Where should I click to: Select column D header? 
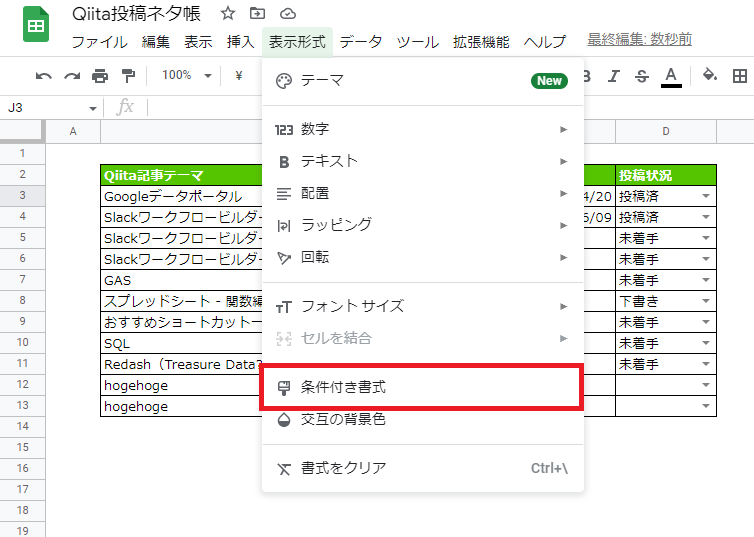coord(666,132)
